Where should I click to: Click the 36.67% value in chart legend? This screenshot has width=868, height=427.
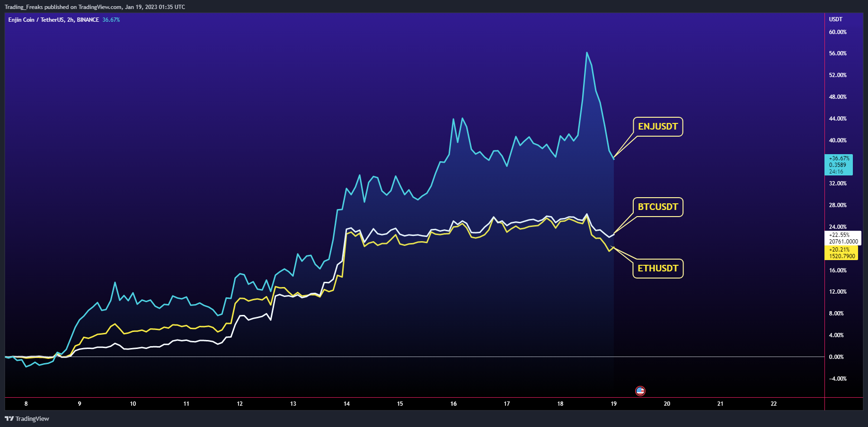click(x=111, y=20)
